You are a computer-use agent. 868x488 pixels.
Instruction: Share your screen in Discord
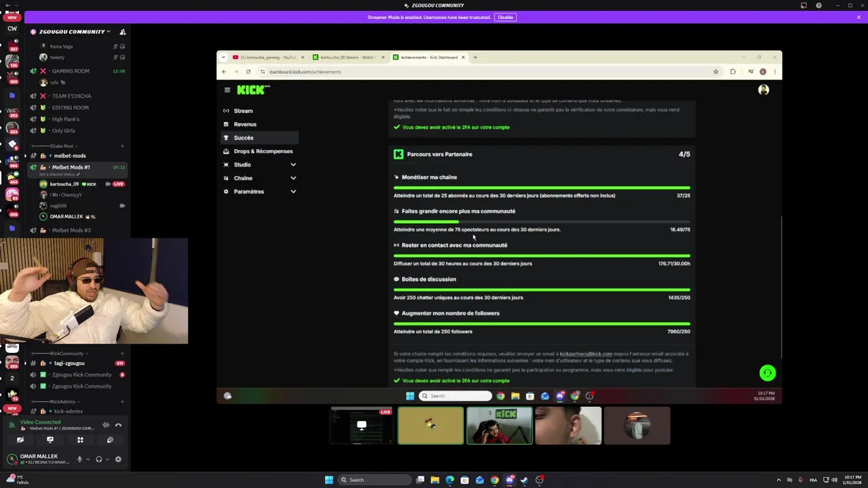tap(50, 440)
